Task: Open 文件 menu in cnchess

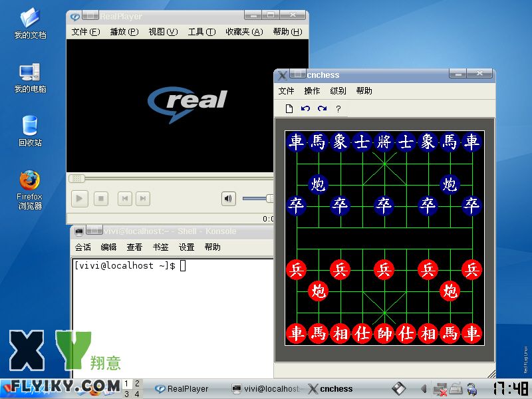Action: point(286,91)
